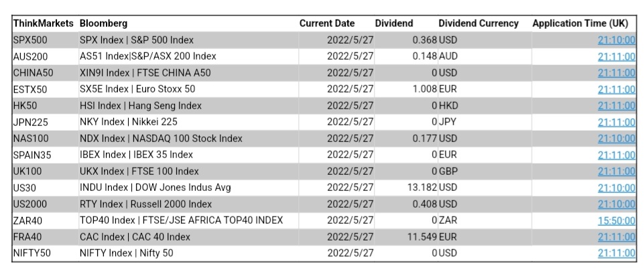Click the US30 dividend value 13.182
The image size is (644, 274).
click(423, 188)
